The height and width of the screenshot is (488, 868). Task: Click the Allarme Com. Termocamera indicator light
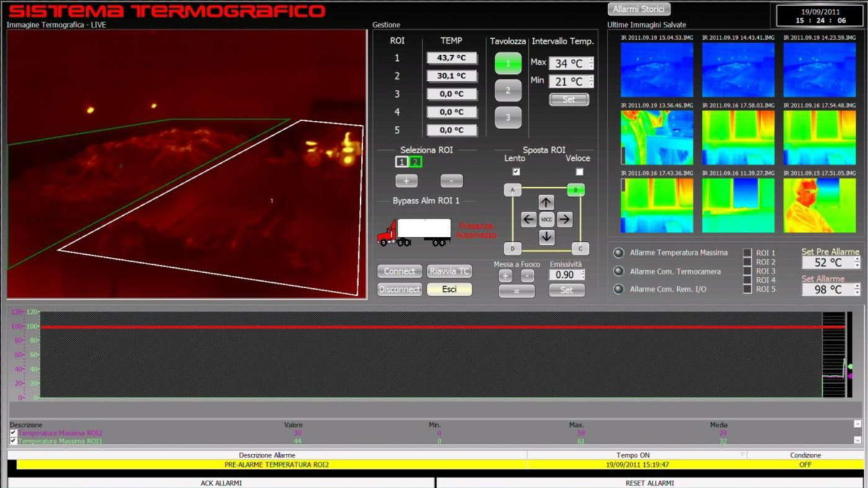point(619,271)
